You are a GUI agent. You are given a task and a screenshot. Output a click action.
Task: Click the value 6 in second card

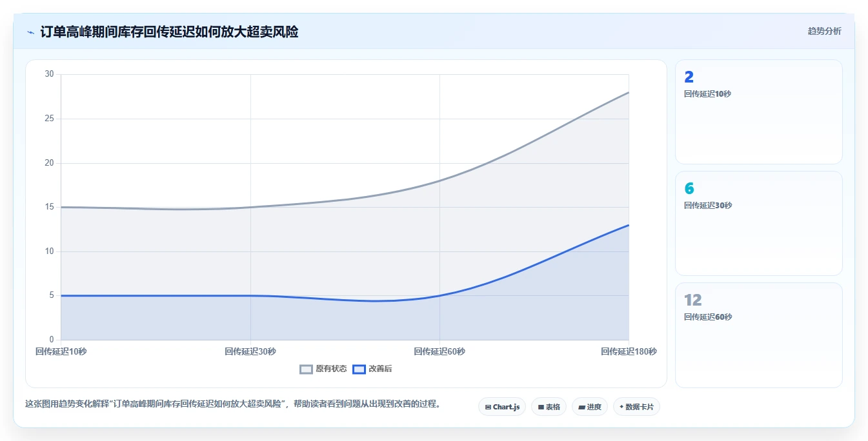[x=689, y=189]
